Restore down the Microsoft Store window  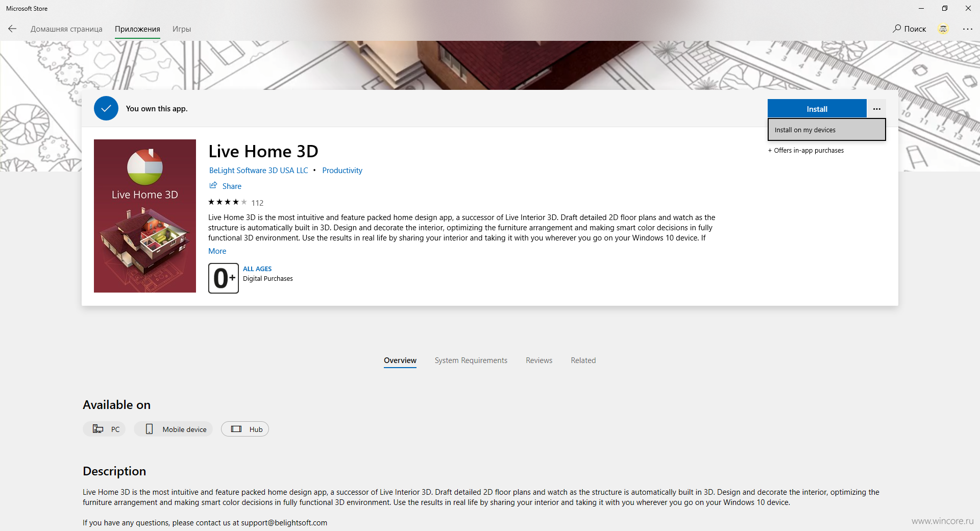945,8
